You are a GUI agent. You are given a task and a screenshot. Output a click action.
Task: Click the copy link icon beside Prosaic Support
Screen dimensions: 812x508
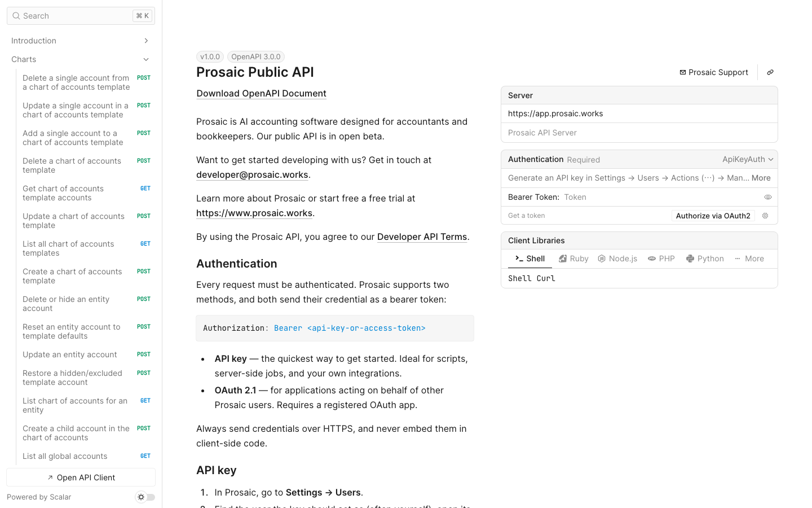[770, 72]
